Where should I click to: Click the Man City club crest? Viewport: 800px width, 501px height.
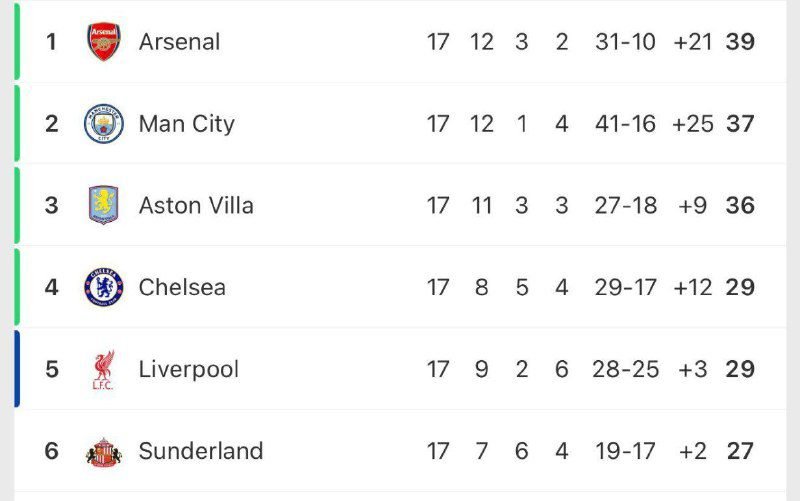(103, 124)
